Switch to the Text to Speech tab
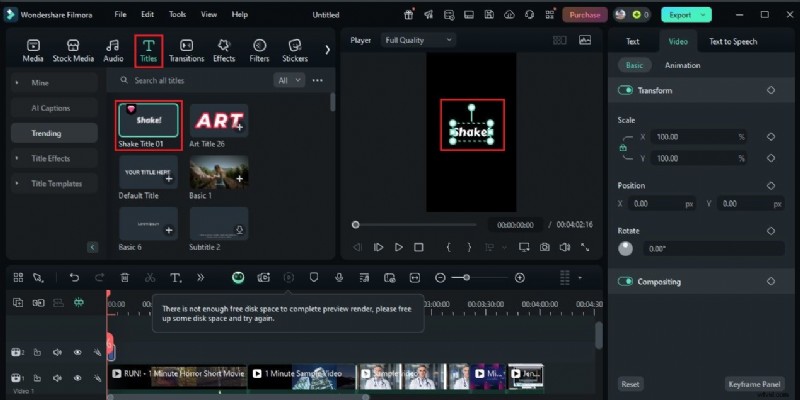Screen dimensions: 800x400 (x=733, y=42)
